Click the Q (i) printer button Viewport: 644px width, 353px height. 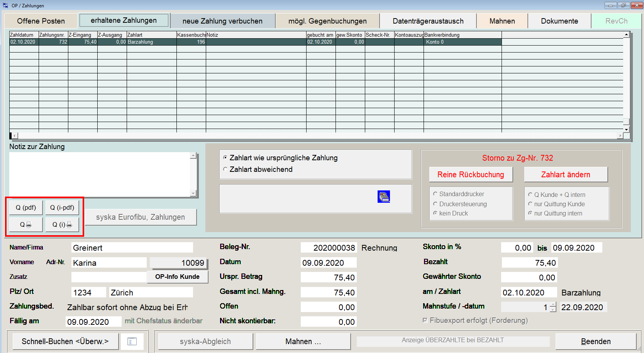(x=62, y=224)
